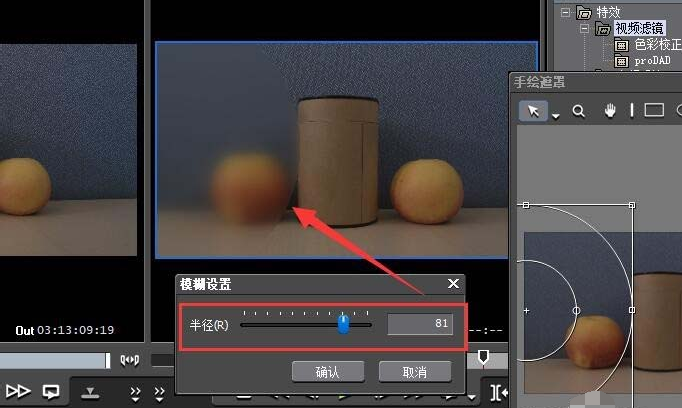Click the top-right mask corner handle
Screen dimensions: 682x408
[631, 205]
